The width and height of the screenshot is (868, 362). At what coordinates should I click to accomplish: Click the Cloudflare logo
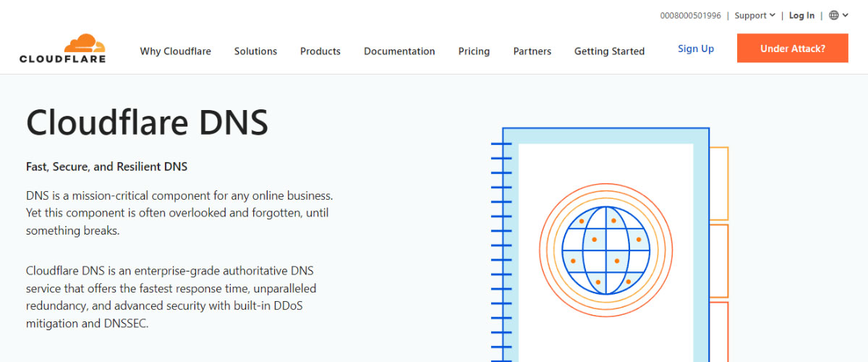point(62,49)
